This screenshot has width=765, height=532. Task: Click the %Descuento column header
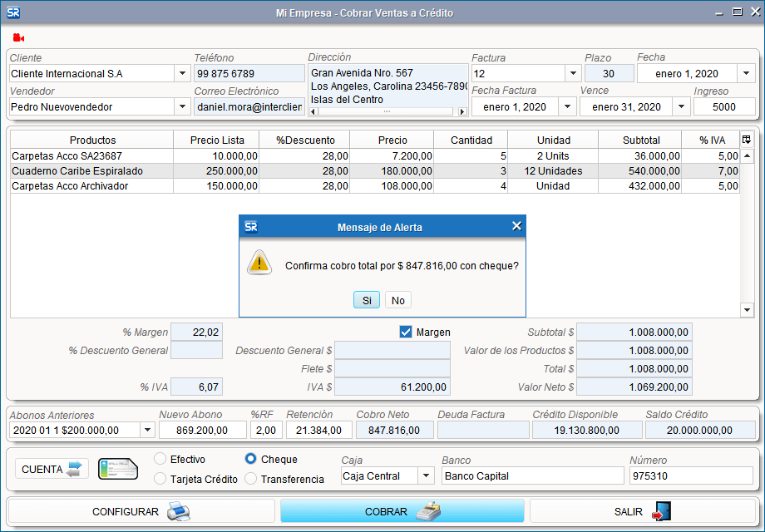(x=305, y=140)
